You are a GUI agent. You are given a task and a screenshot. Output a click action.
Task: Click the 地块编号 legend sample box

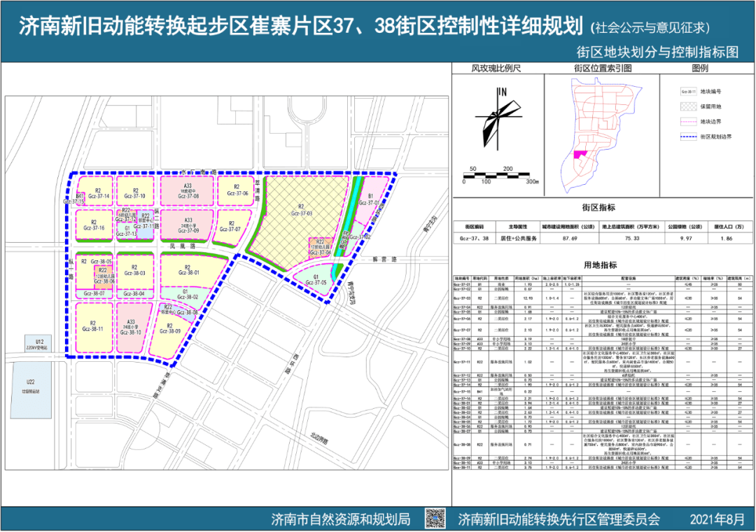[x=687, y=91]
